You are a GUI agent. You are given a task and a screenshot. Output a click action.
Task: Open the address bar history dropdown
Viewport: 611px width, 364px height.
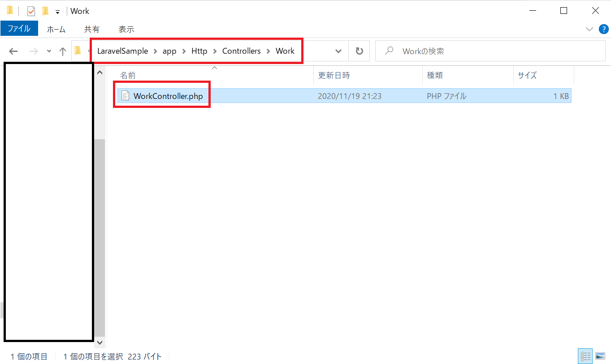tap(338, 51)
